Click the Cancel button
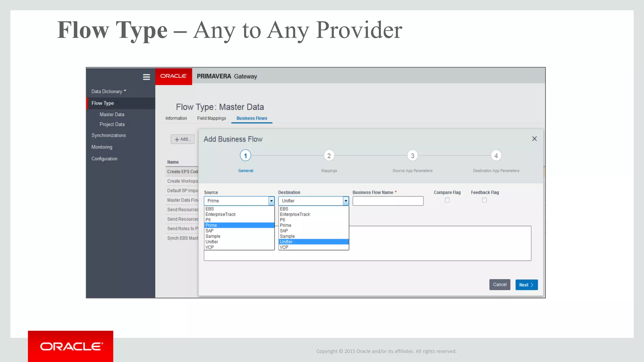This screenshot has height=362, width=644. pyautogui.click(x=500, y=285)
